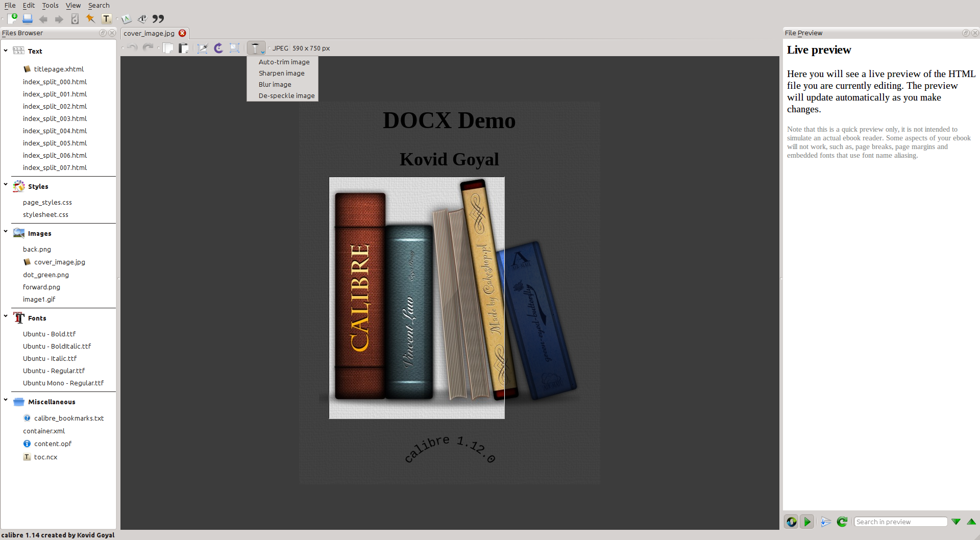980x540 pixels.
Task: Close the Files Browser panel
Action: [112, 33]
